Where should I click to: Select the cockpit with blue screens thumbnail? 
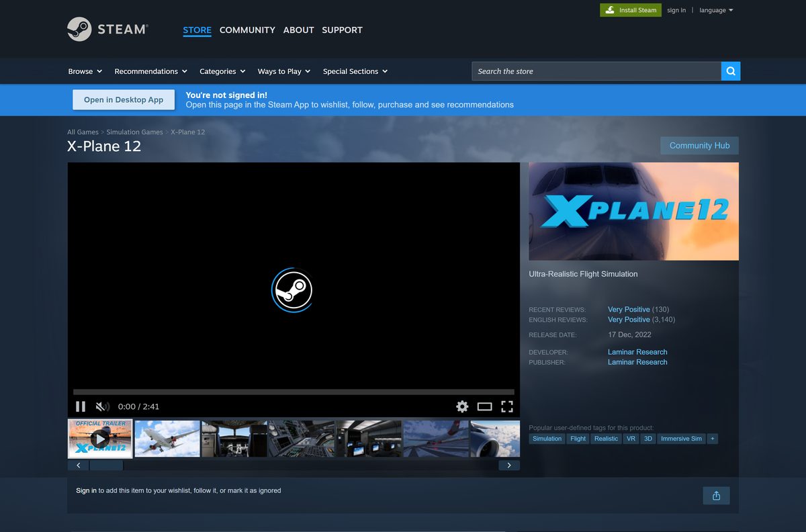(x=369, y=439)
